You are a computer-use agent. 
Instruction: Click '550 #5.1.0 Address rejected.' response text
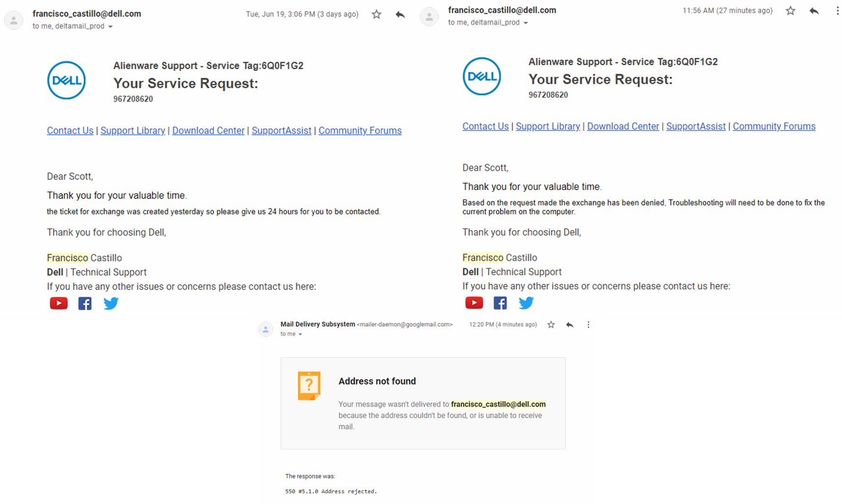coord(331,491)
